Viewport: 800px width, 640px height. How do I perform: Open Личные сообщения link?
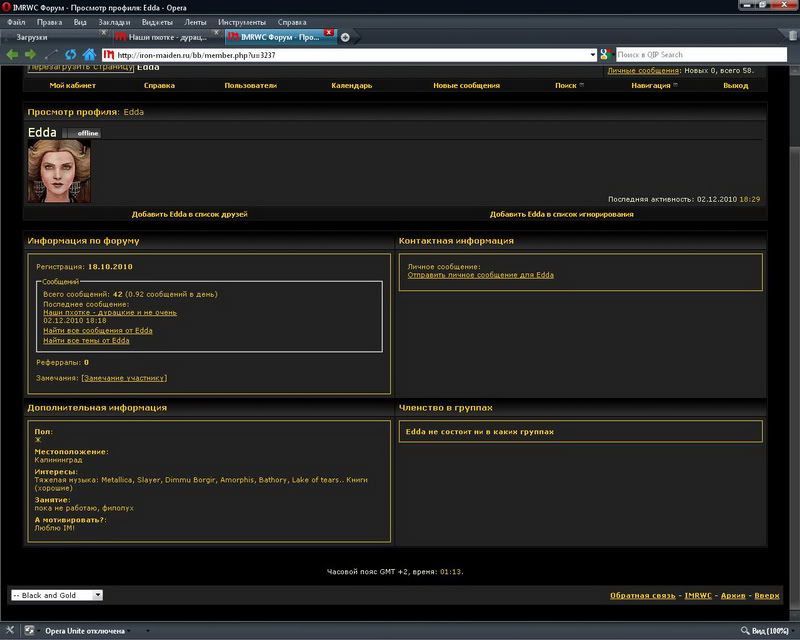(x=643, y=70)
